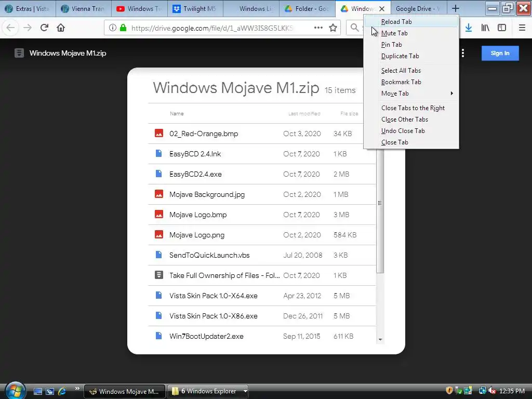Select Undo Close Tab option
The width and height of the screenshot is (532, 399).
click(411, 131)
